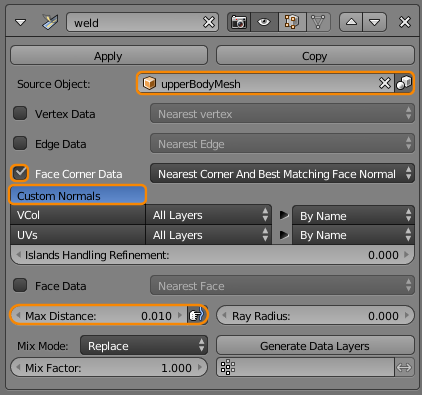Image resolution: width=422 pixels, height=395 pixels.
Task: Open Source Object field upperBodyMesh
Action: (265, 83)
